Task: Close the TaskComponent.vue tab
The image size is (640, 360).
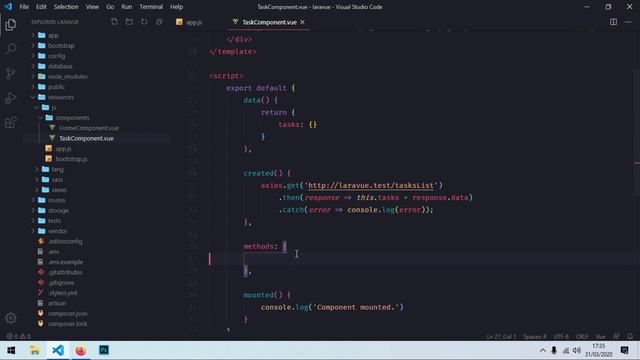Action: (302, 22)
